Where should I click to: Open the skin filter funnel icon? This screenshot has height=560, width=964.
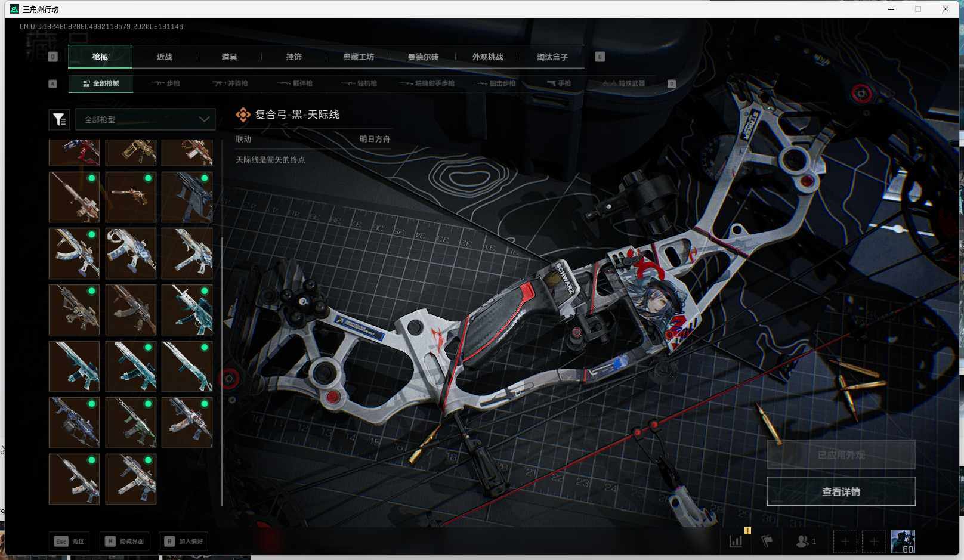point(59,119)
